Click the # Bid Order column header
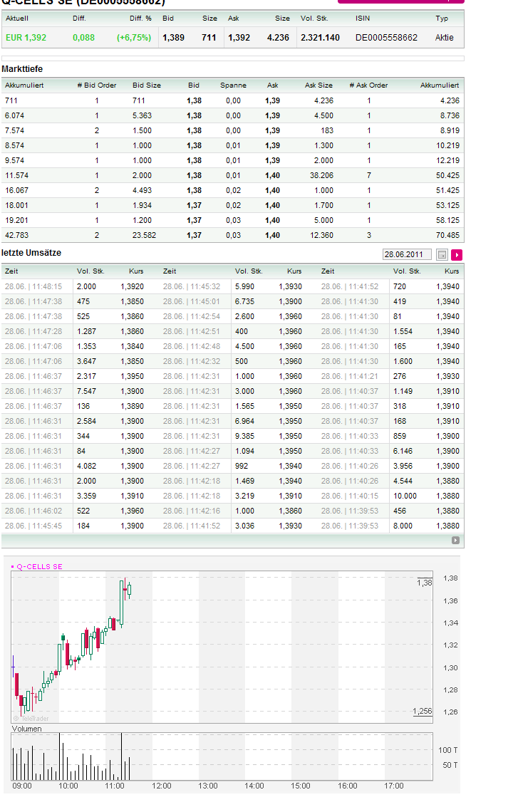518x812 pixels. coord(97,85)
